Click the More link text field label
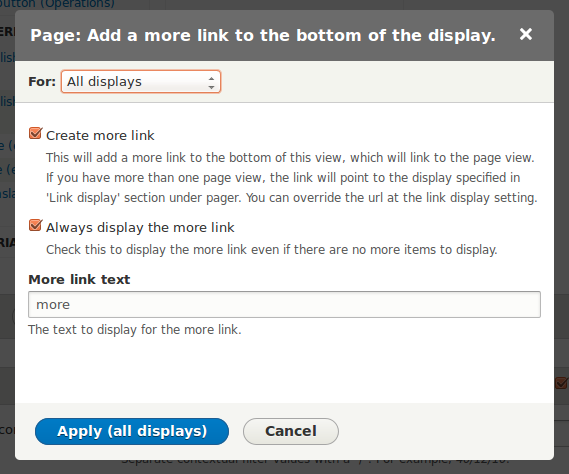Viewport: 569px width, 474px height. tap(79, 279)
